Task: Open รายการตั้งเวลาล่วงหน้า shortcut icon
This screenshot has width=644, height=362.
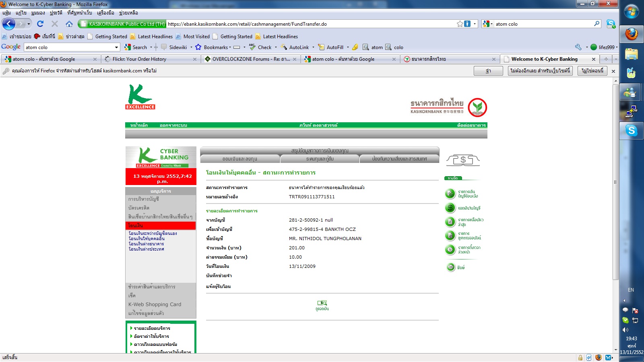Action: (x=450, y=249)
